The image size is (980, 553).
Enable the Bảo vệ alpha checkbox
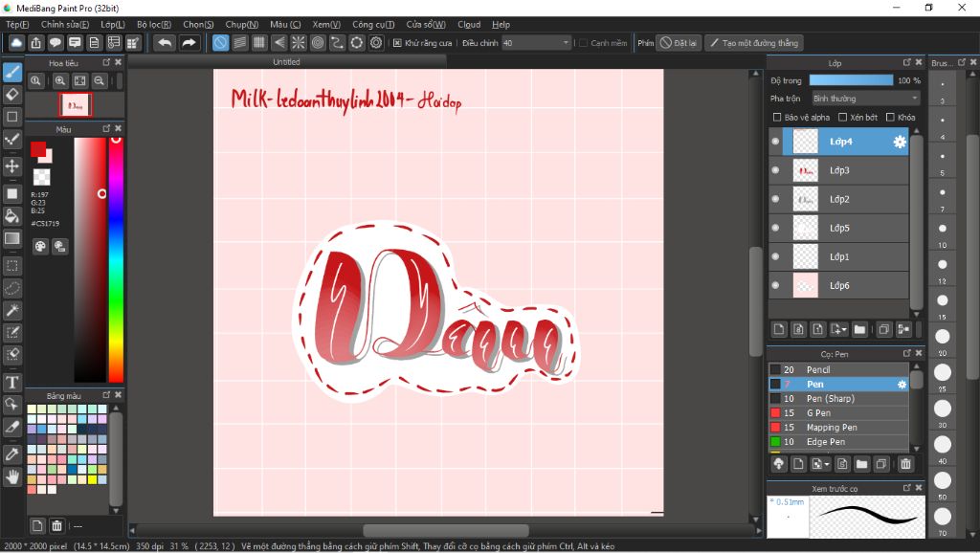(x=777, y=118)
